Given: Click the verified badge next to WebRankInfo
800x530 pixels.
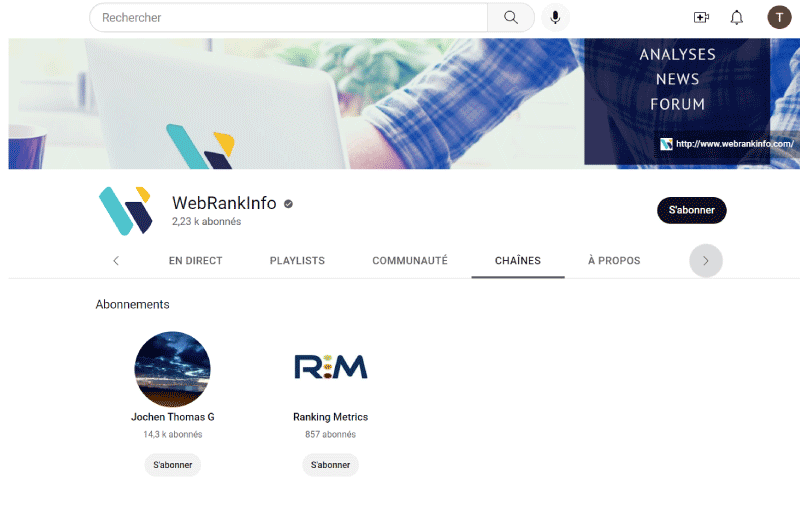Looking at the screenshot, I should pyautogui.click(x=288, y=204).
